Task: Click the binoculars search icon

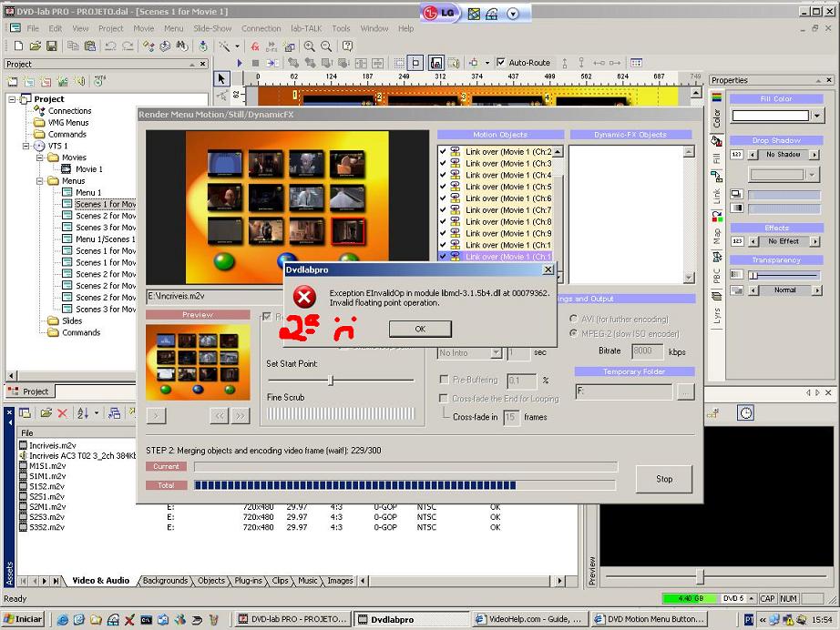Action: point(182,46)
